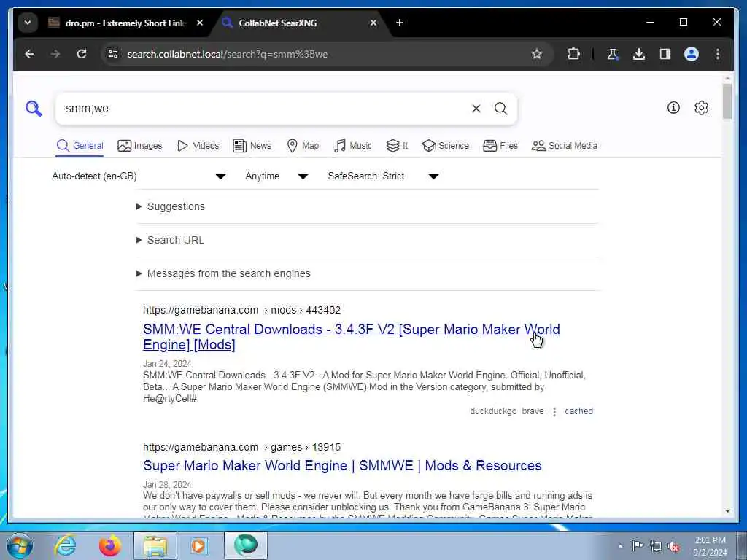Select the Videos category tab

(198, 146)
